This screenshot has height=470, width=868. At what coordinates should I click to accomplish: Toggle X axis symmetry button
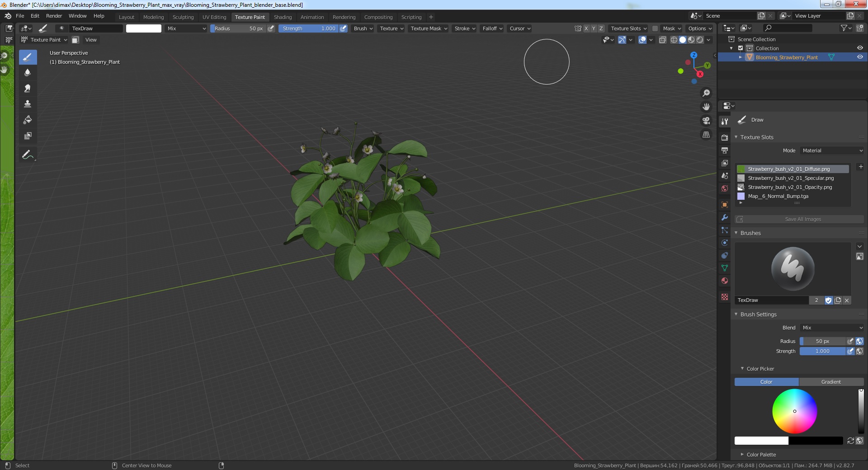[x=586, y=28]
